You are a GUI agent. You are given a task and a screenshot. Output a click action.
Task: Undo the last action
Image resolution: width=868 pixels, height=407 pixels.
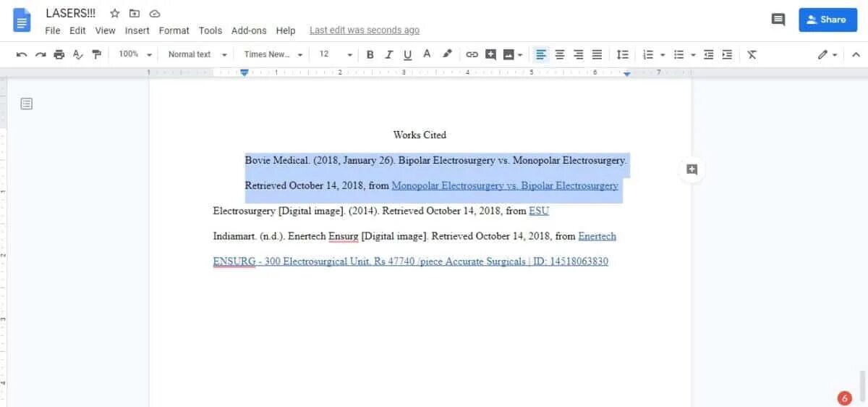tap(22, 54)
